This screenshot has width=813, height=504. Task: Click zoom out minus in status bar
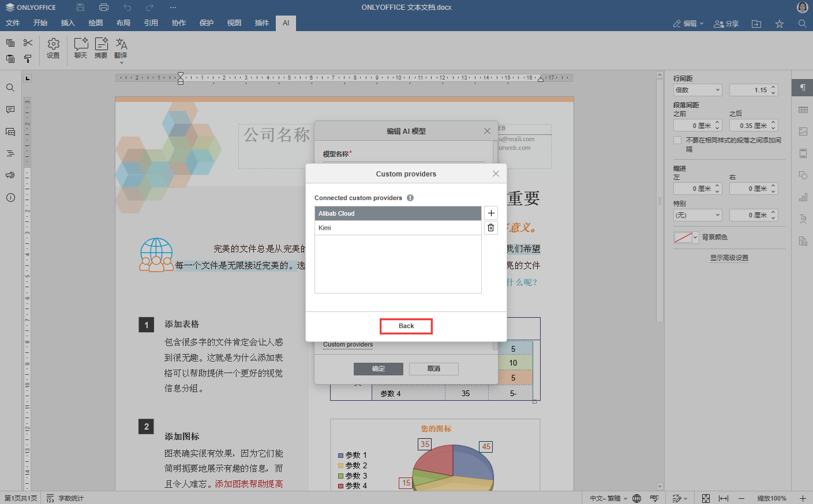741,498
